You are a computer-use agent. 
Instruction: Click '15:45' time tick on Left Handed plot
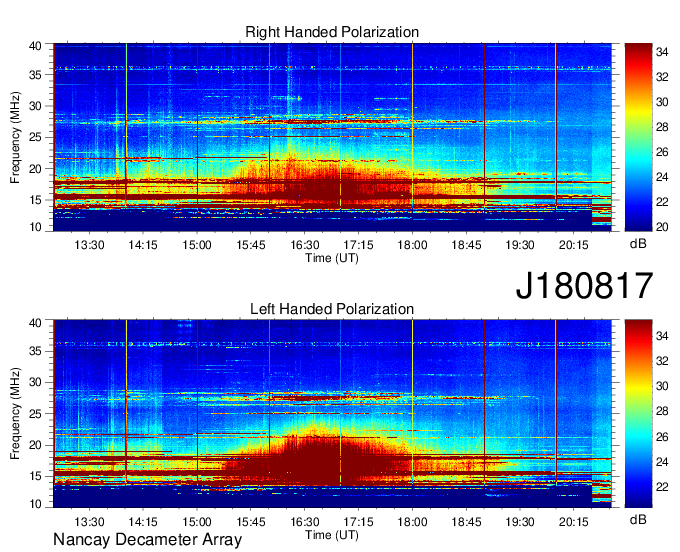tap(251, 522)
